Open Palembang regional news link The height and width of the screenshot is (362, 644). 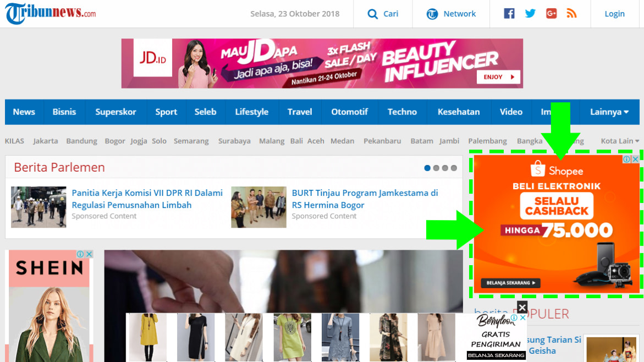[x=487, y=141]
